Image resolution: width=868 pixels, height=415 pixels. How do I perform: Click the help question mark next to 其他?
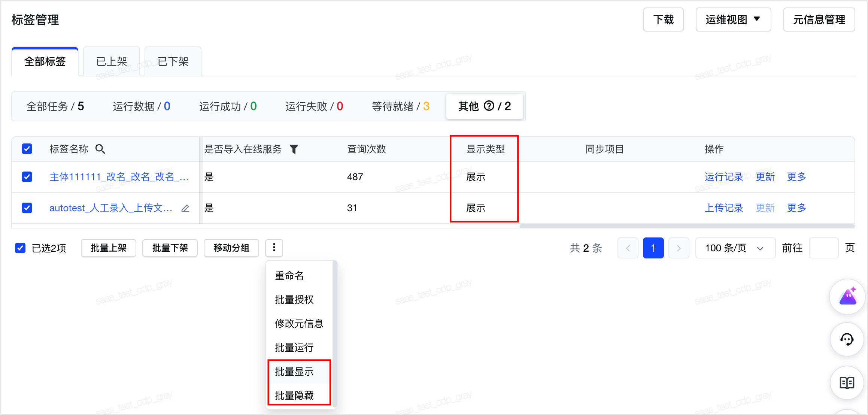489,106
